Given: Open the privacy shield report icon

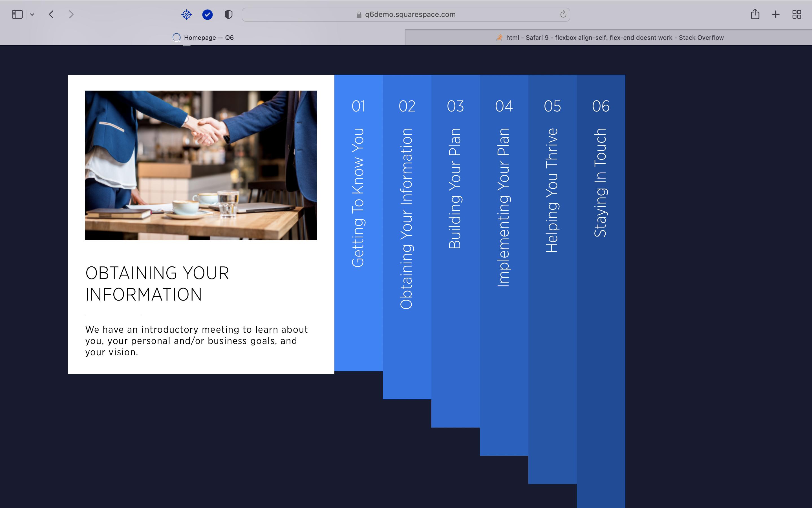Looking at the screenshot, I should [228, 14].
